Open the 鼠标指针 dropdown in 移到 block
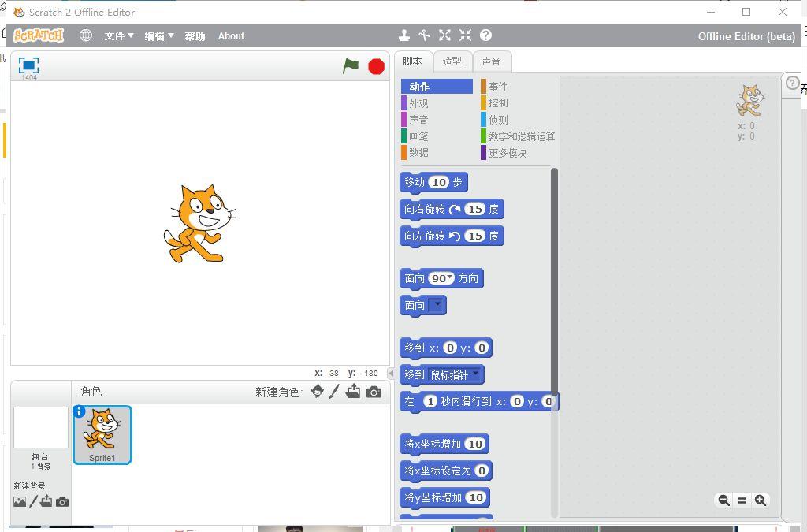Screen dimensions: 807x532 (x=475, y=374)
